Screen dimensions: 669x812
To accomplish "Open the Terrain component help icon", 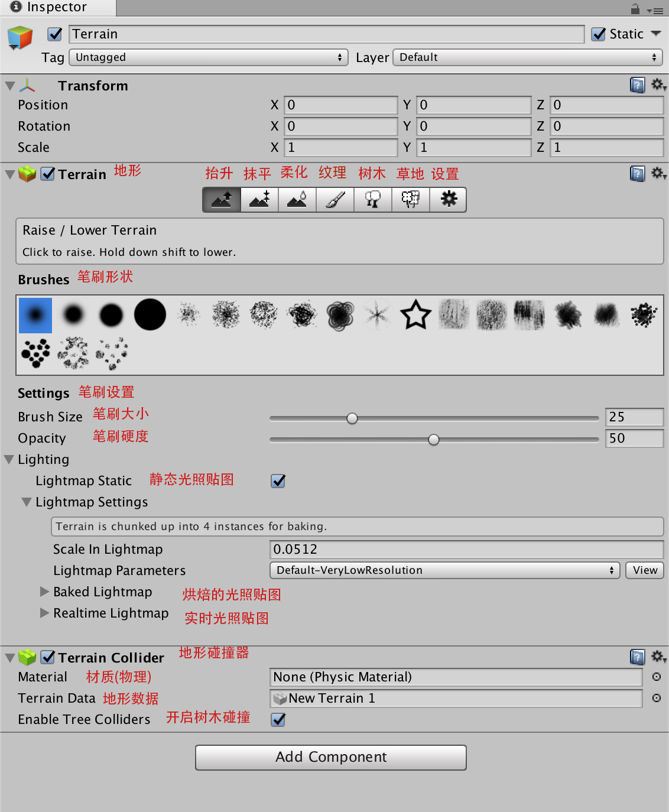I will pyautogui.click(x=637, y=174).
